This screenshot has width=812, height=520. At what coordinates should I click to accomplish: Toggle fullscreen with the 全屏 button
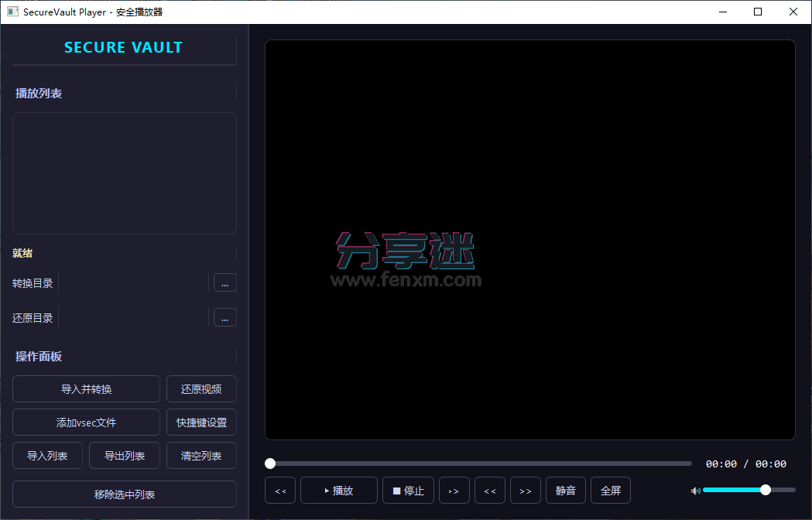tap(611, 490)
